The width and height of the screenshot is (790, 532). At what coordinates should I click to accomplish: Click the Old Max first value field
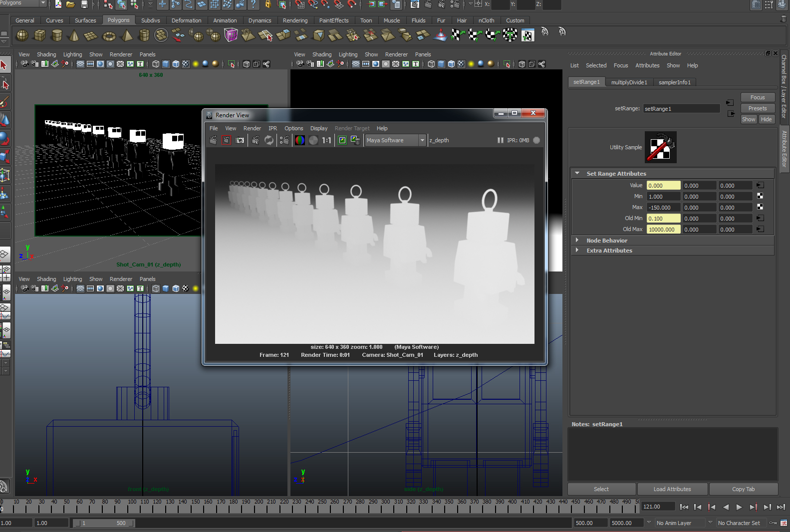663,230
